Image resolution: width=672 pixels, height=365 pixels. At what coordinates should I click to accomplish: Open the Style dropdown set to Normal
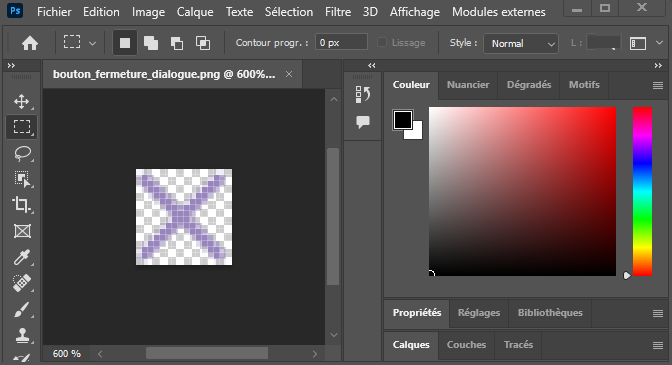coord(521,43)
